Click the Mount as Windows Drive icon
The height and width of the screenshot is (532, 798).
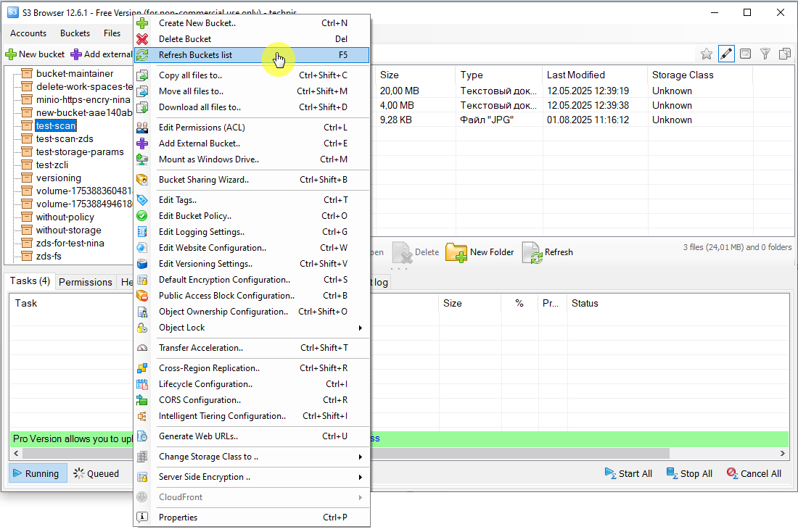click(x=142, y=159)
